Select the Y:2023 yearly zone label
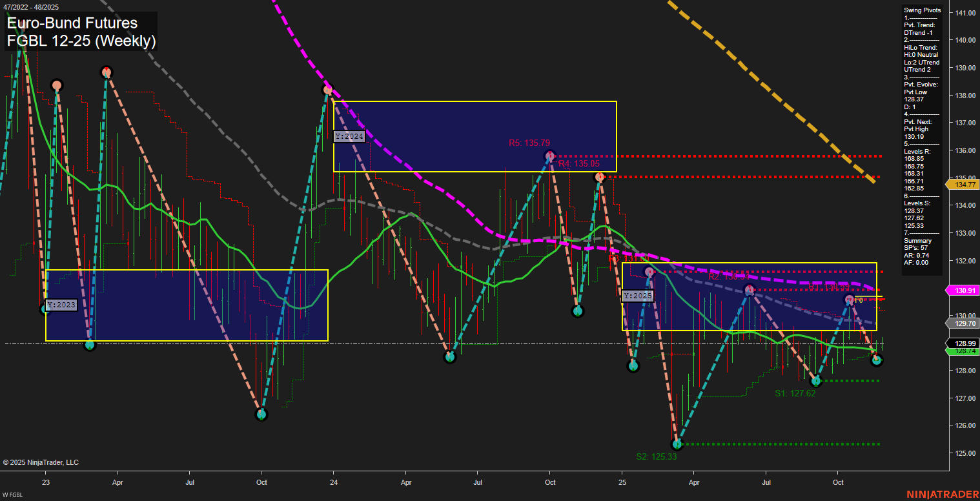Viewport: 980px width, 501px height. [x=61, y=305]
